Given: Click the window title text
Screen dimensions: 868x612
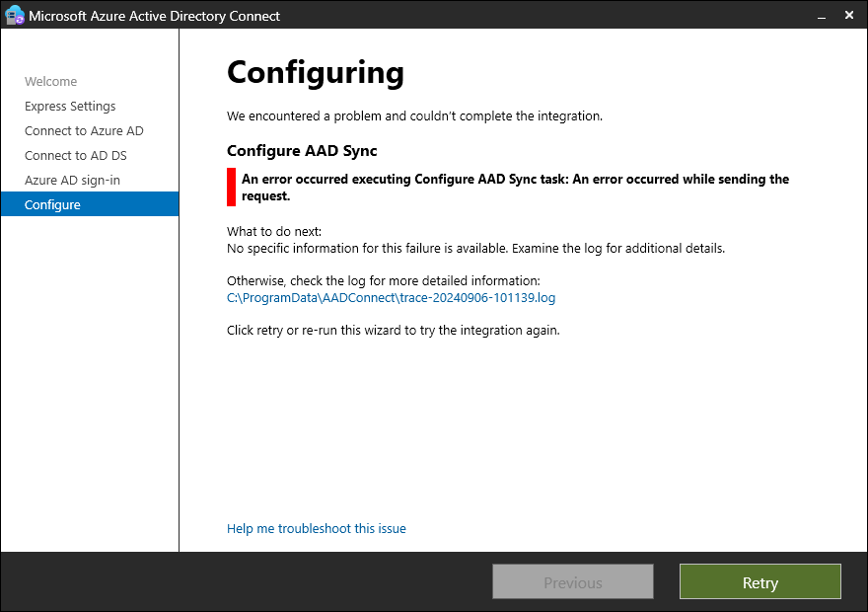Looking at the screenshot, I should pos(154,16).
